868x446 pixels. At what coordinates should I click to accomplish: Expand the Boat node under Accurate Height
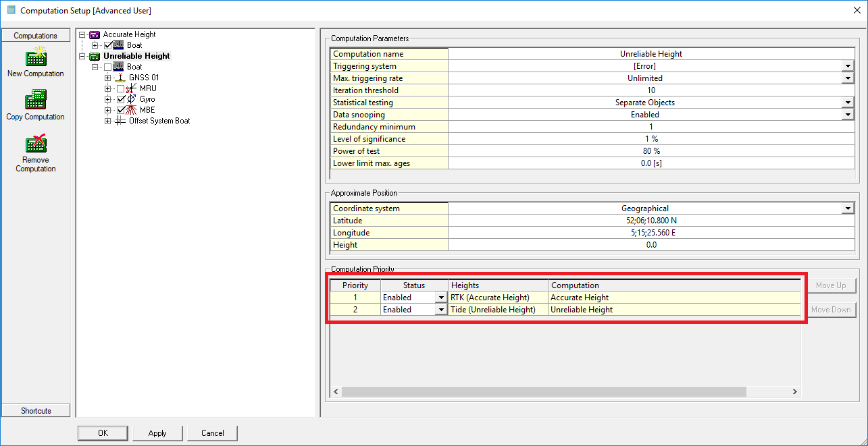click(95, 45)
